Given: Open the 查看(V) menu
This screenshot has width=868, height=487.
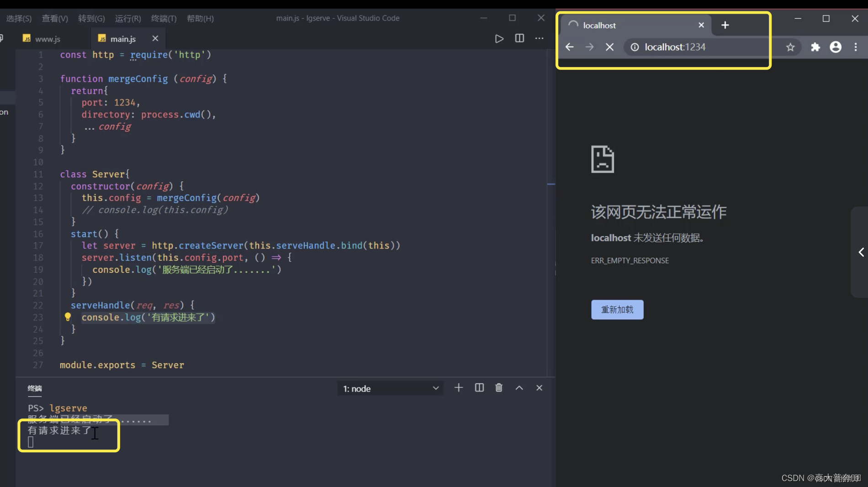Looking at the screenshot, I should click(55, 18).
